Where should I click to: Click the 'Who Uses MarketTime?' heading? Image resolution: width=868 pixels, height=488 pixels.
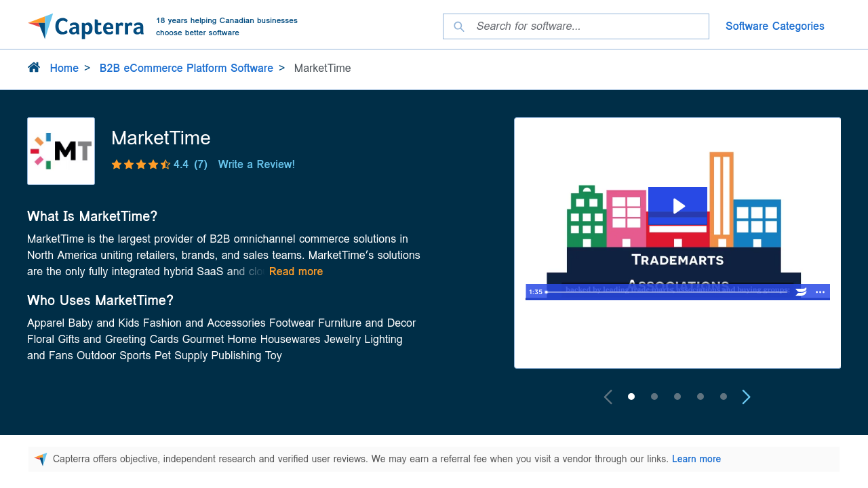100,300
